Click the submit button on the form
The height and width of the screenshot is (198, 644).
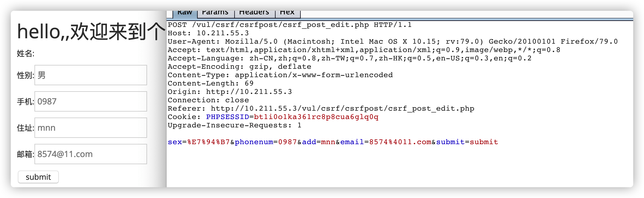pyautogui.click(x=38, y=177)
